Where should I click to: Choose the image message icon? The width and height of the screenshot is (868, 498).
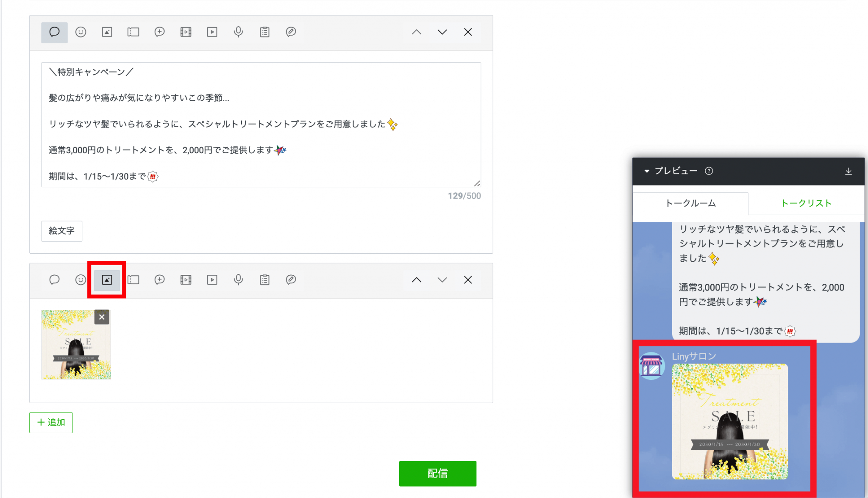tap(107, 32)
